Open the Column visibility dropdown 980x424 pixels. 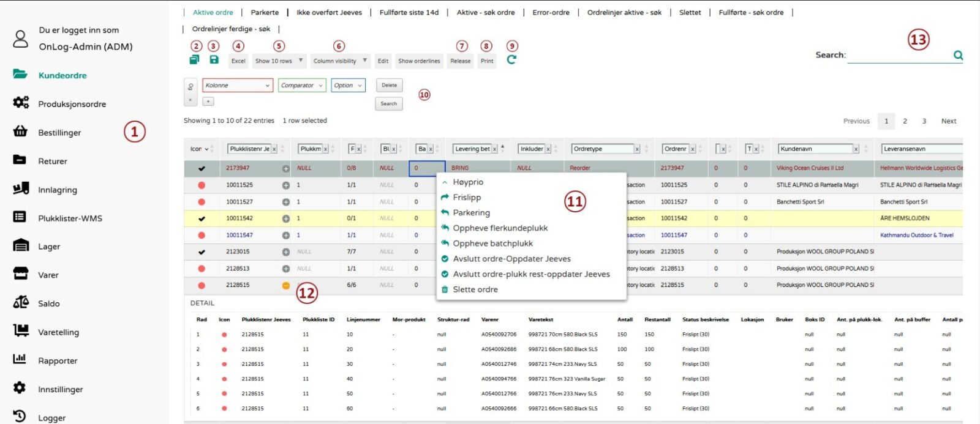(x=340, y=61)
